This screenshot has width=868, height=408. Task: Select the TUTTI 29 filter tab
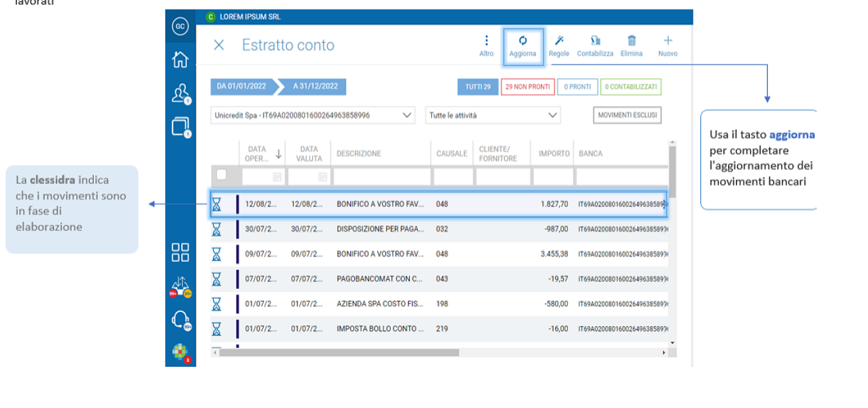coord(478,87)
